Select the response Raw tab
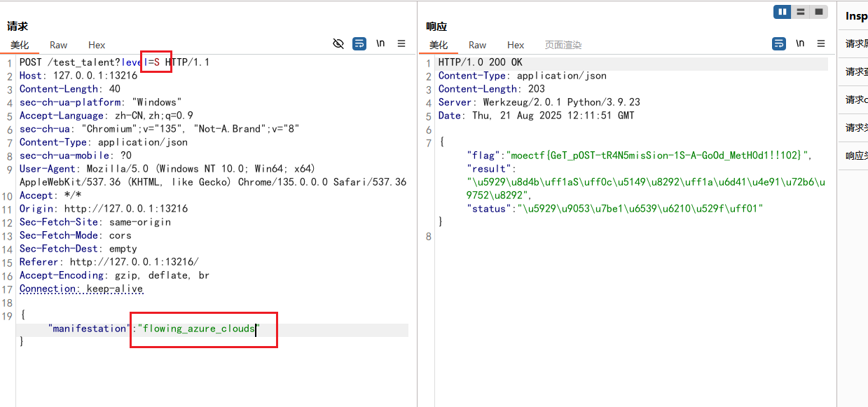The height and width of the screenshot is (407, 868). pyautogui.click(x=478, y=45)
